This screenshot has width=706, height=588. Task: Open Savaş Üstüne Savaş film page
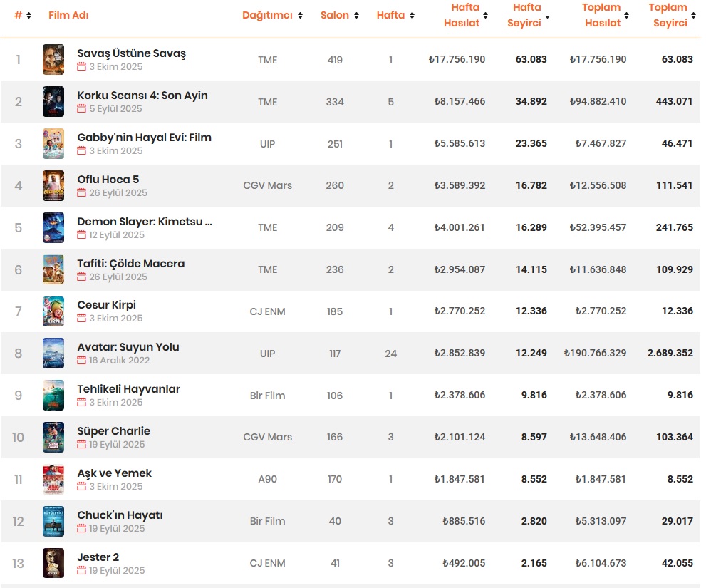coord(131,53)
